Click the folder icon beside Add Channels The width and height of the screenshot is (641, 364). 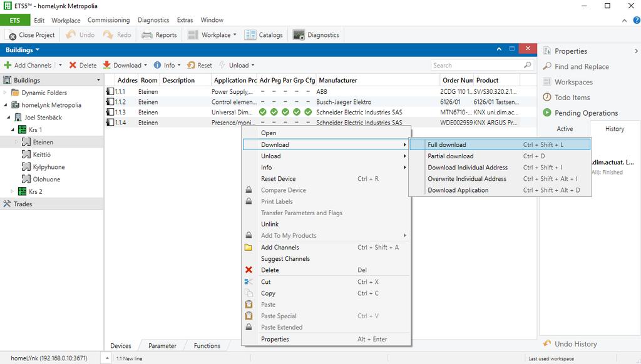tap(249, 247)
